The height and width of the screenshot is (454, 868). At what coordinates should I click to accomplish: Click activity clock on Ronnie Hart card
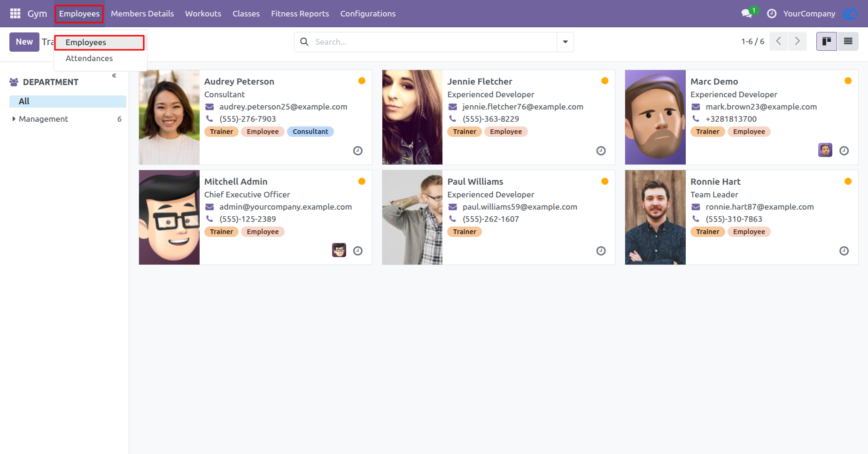(844, 251)
